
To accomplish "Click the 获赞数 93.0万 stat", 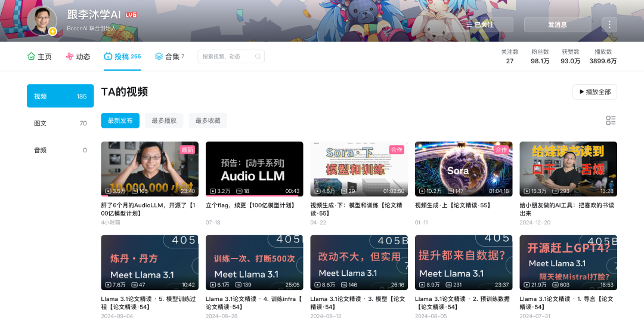I will tap(571, 56).
